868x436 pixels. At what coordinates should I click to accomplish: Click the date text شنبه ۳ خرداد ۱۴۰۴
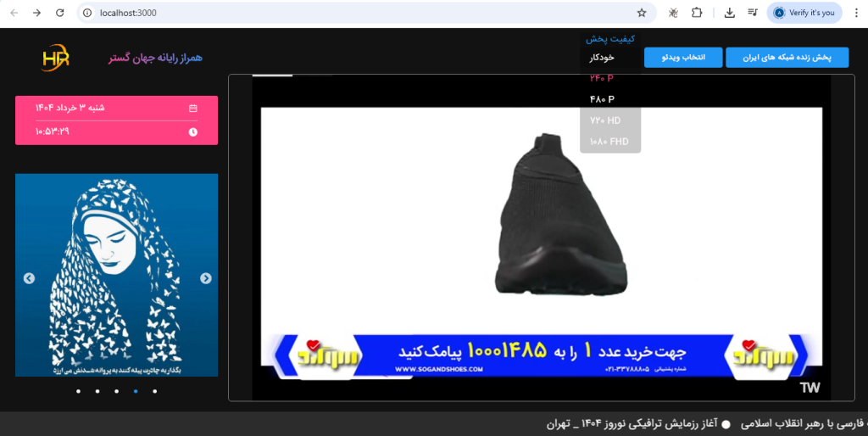(70, 108)
